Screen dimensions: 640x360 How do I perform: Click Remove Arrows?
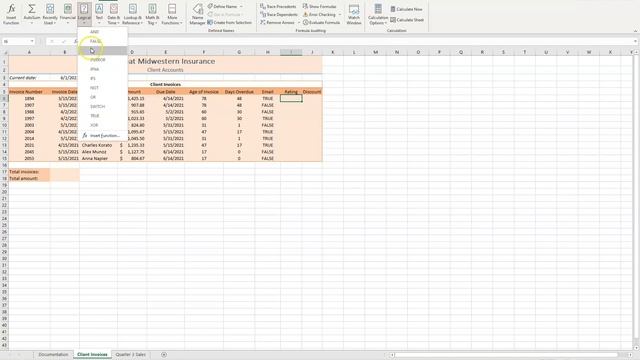277,22
